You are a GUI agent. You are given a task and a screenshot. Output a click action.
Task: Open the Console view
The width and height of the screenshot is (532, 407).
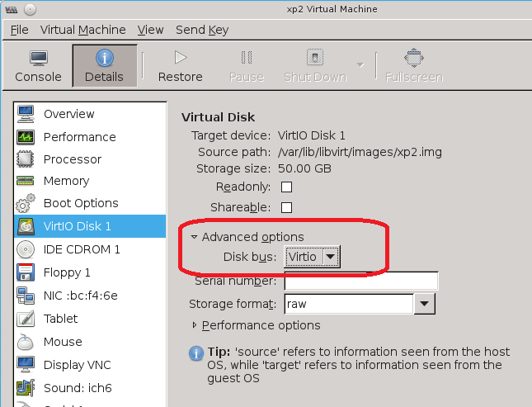click(38, 66)
